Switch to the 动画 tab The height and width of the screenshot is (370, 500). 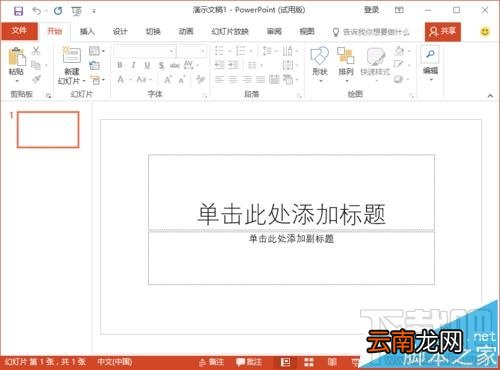coord(186,31)
